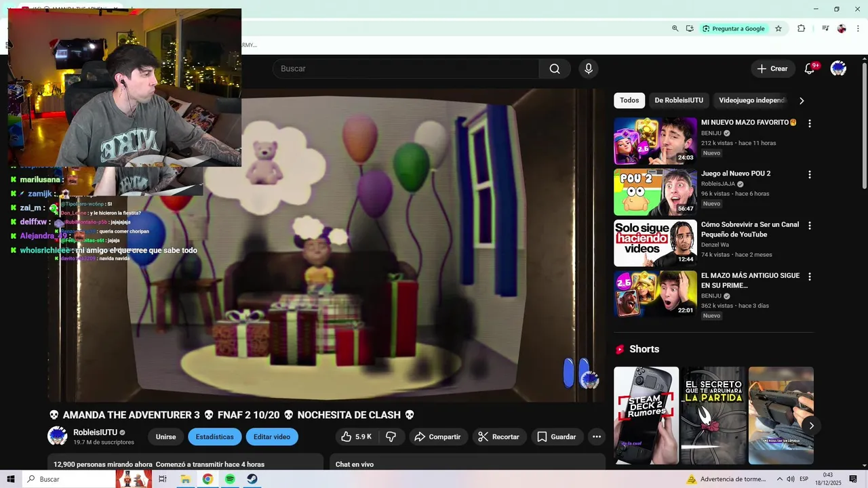Viewport: 868px width, 488px height.
Task: Click the Unirse button
Action: tap(165, 436)
